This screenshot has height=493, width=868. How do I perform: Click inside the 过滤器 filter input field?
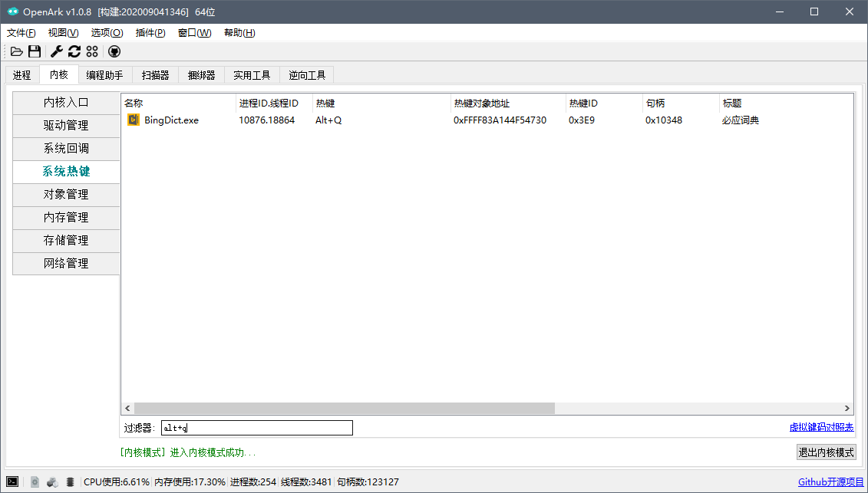(x=256, y=427)
